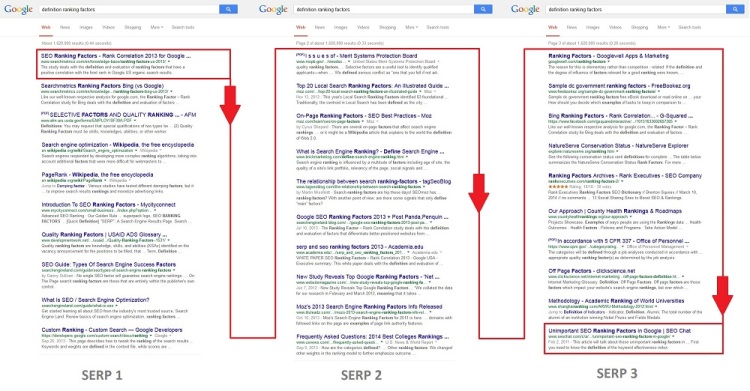Switch to Images tab in SERP 3

point(593,27)
